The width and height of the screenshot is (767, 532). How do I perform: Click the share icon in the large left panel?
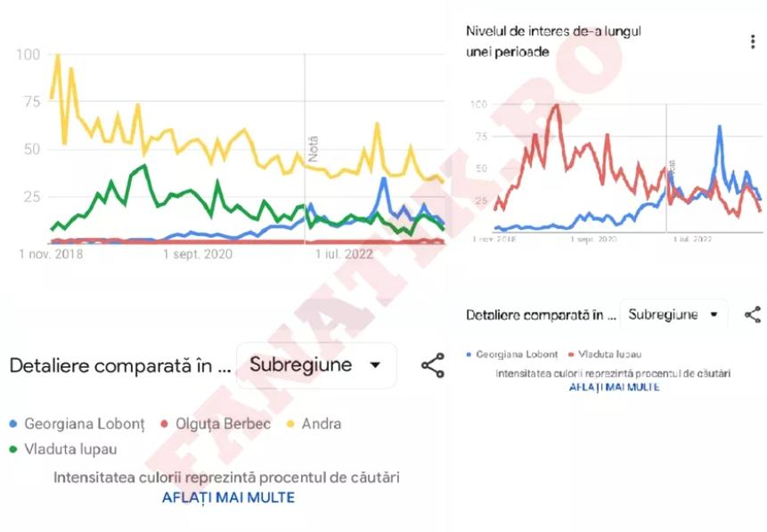point(433,365)
